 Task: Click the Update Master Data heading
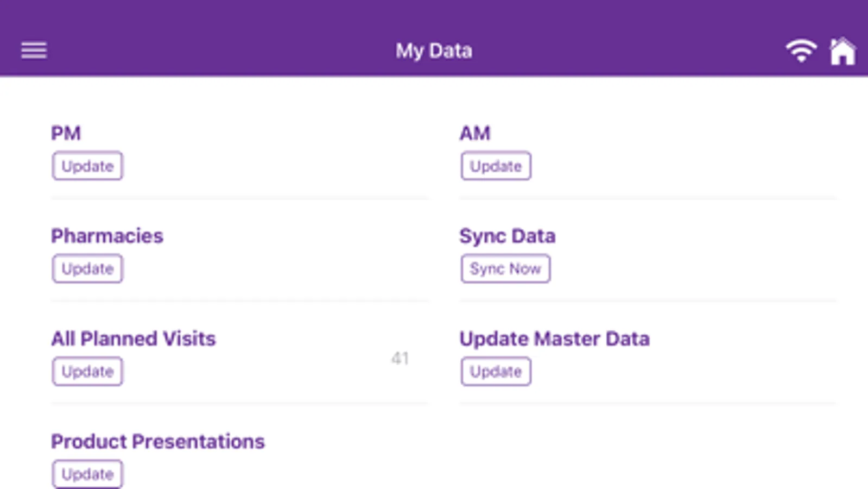554,338
